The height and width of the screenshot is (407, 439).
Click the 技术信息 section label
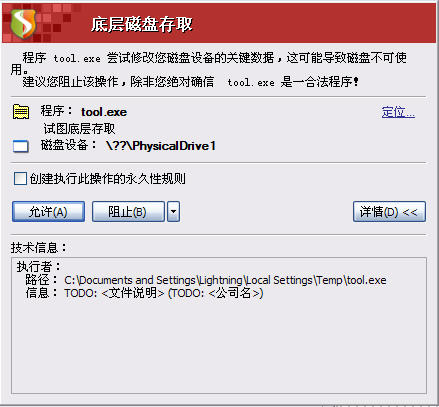39,248
